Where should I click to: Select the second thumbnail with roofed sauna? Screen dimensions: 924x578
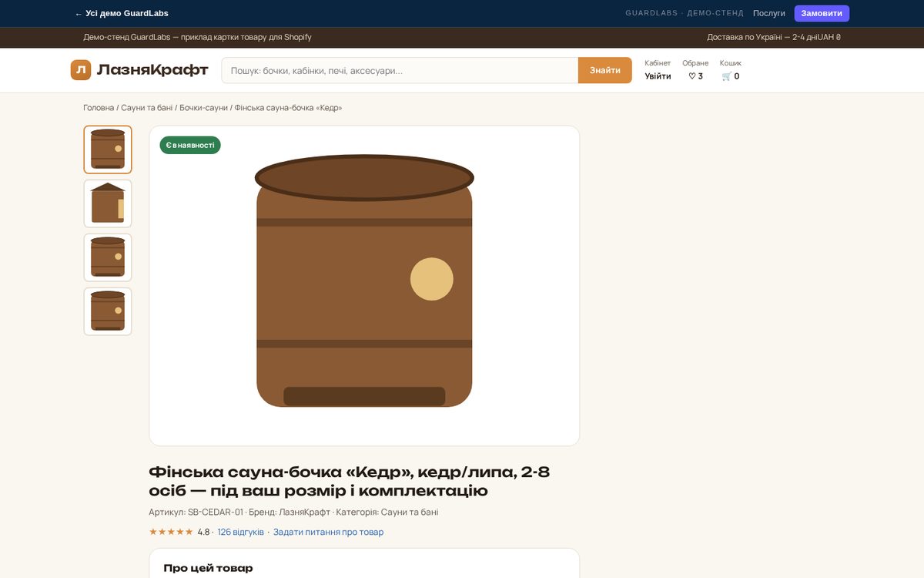(108, 203)
